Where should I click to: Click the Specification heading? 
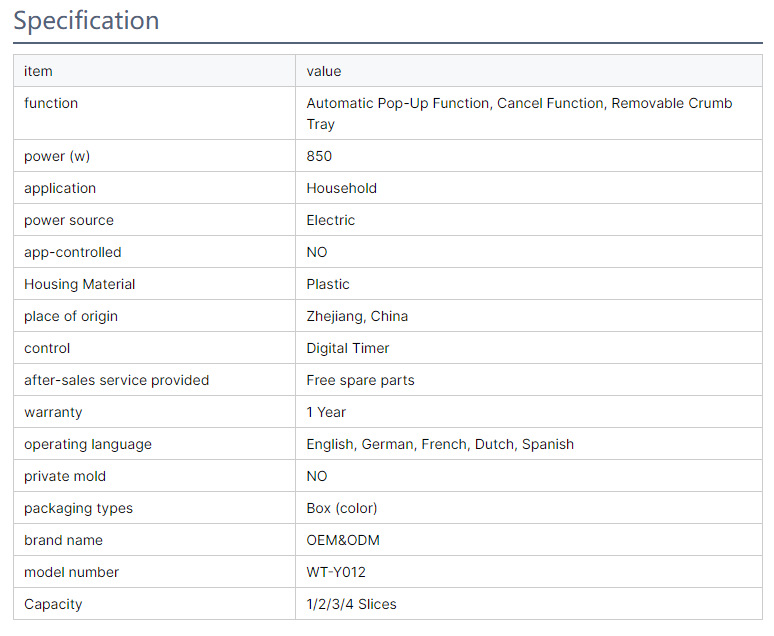tap(86, 21)
